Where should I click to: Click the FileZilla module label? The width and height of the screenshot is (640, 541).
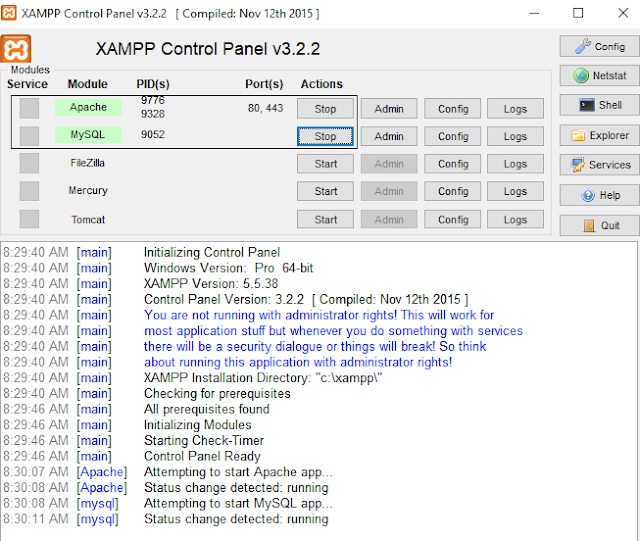click(x=87, y=163)
